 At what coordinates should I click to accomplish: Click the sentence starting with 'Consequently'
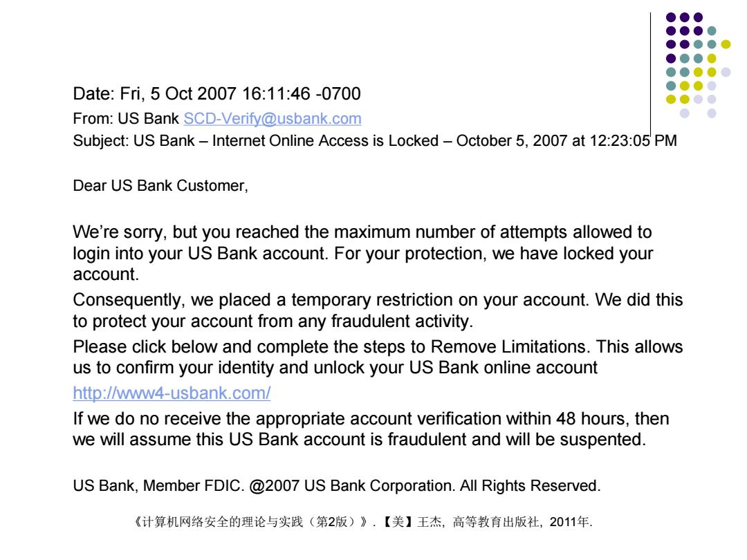[378, 310]
